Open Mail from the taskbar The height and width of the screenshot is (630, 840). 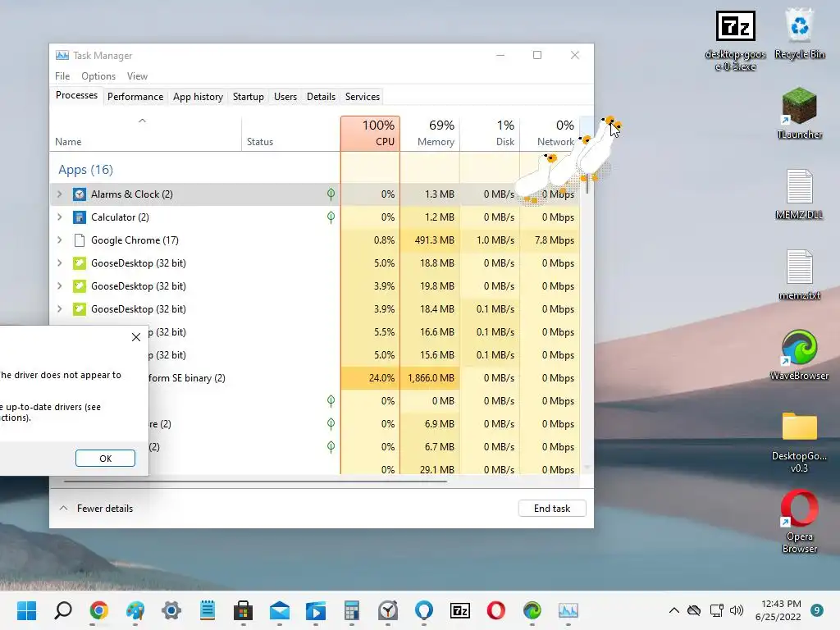pyautogui.click(x=280, y=610)
